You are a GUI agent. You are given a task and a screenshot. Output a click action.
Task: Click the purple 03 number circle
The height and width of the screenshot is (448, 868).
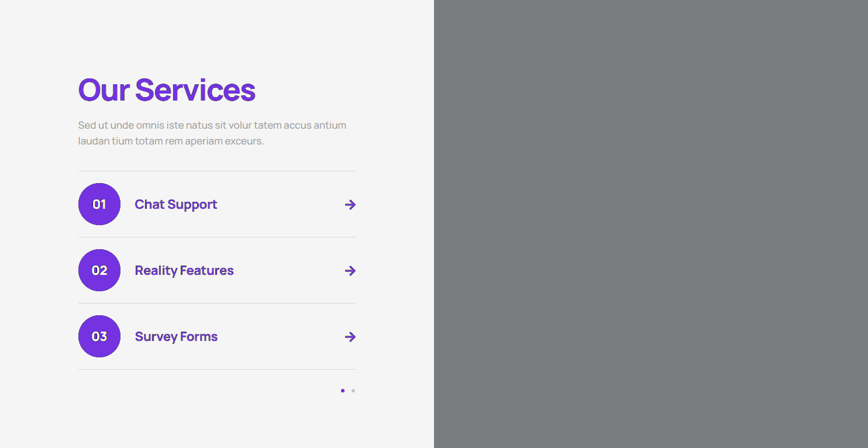[x=99, y=336]
